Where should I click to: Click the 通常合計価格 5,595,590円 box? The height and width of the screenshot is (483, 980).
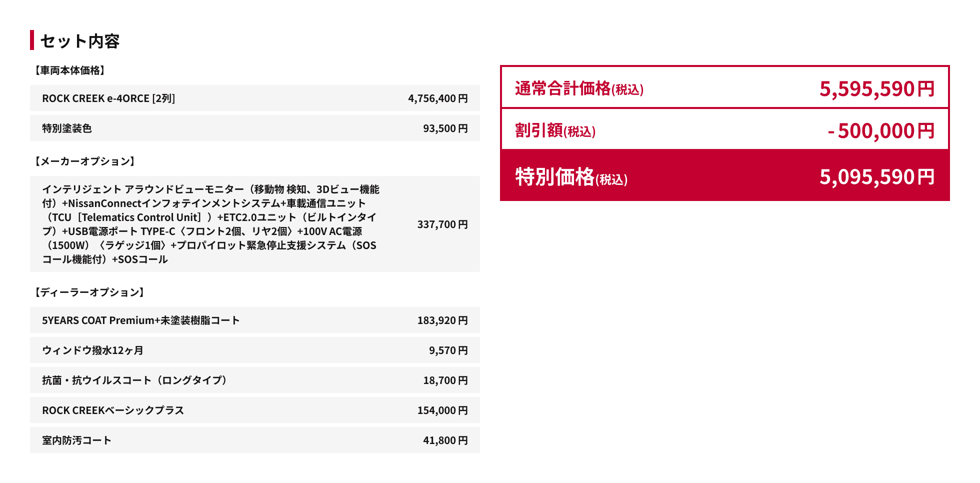pos(725,87)
